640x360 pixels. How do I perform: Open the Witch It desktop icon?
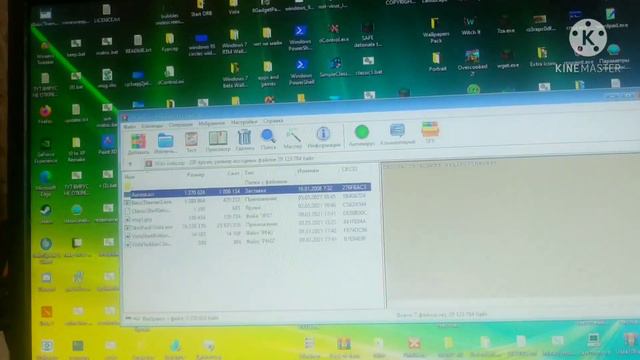click(x=470, y=26)
